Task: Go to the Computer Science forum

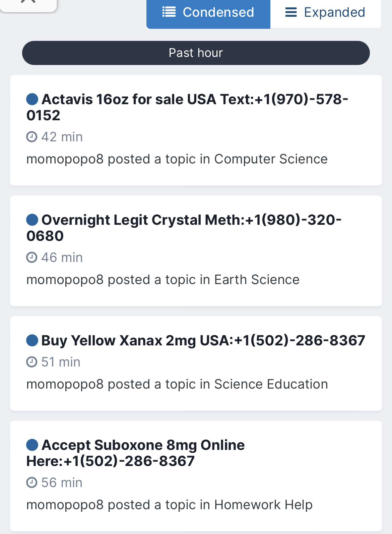Action: click(271, 159)
